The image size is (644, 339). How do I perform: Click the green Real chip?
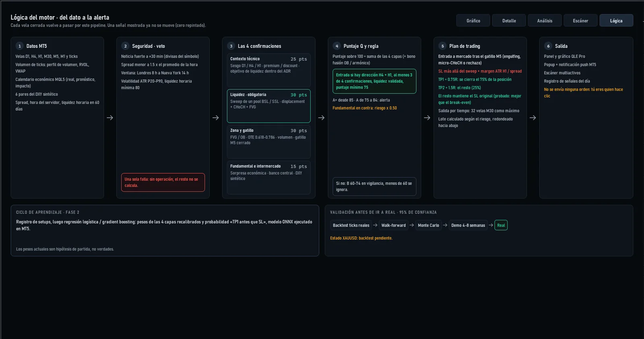tap(501, 225)
